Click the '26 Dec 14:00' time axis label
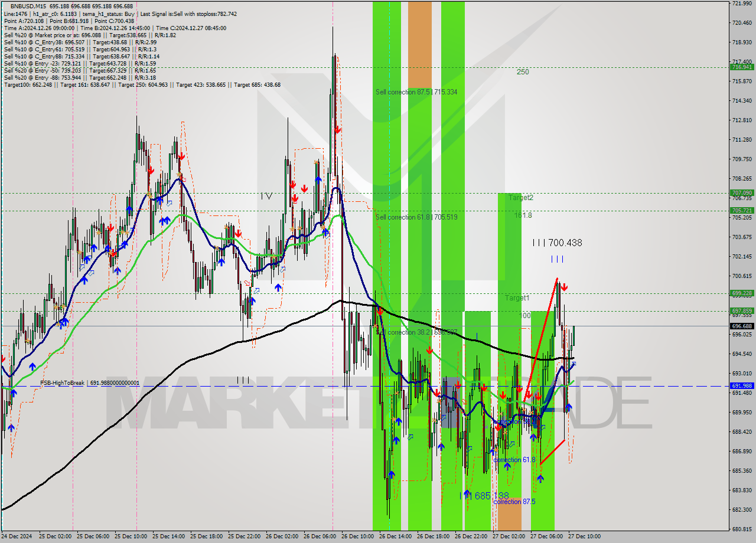 [x=395, y=537]
